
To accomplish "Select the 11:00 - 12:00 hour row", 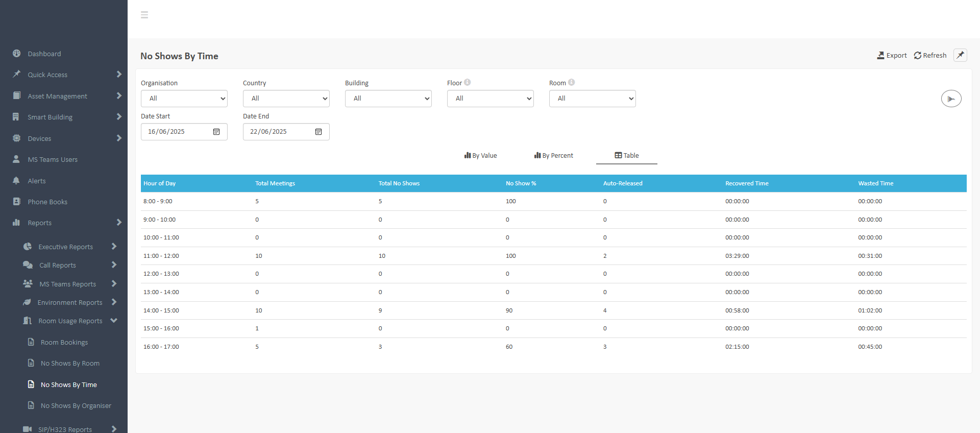I will pyautogui.click(x=554, y=256).
